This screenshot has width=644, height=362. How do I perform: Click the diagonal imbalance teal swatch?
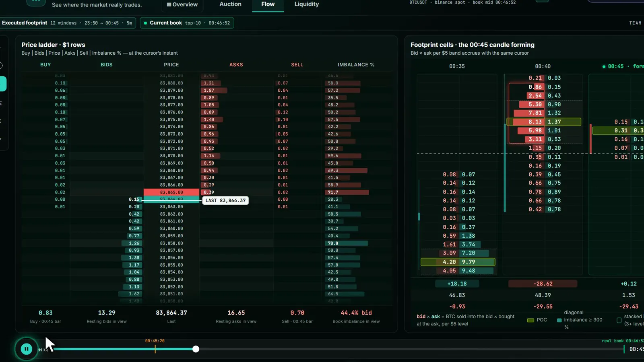point(559,320)
